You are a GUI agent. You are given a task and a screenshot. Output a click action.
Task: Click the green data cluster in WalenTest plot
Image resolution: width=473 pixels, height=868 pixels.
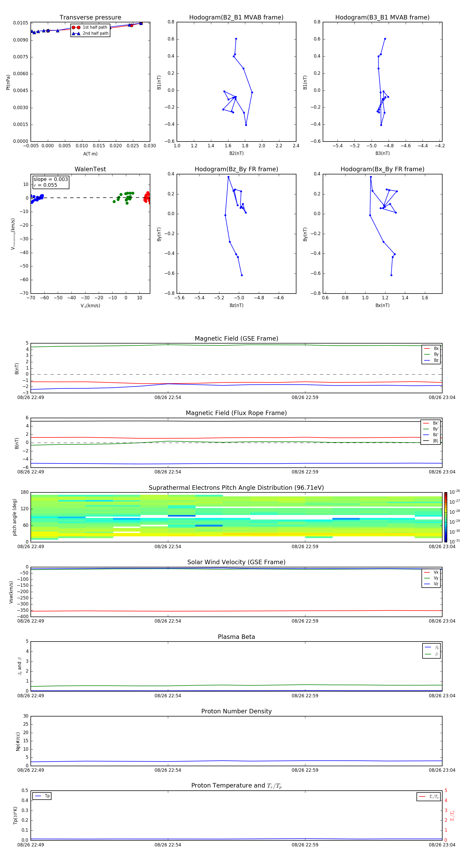tap(124, 198)
